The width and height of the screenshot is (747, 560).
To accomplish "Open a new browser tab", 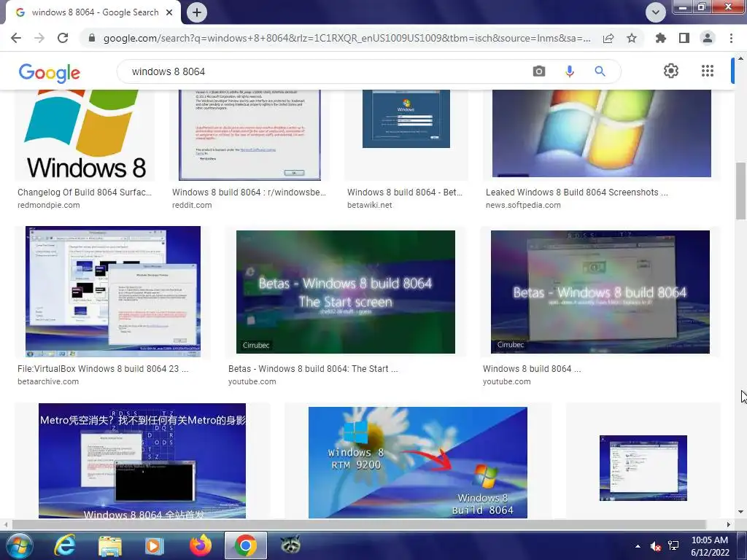I will (197, 12).
